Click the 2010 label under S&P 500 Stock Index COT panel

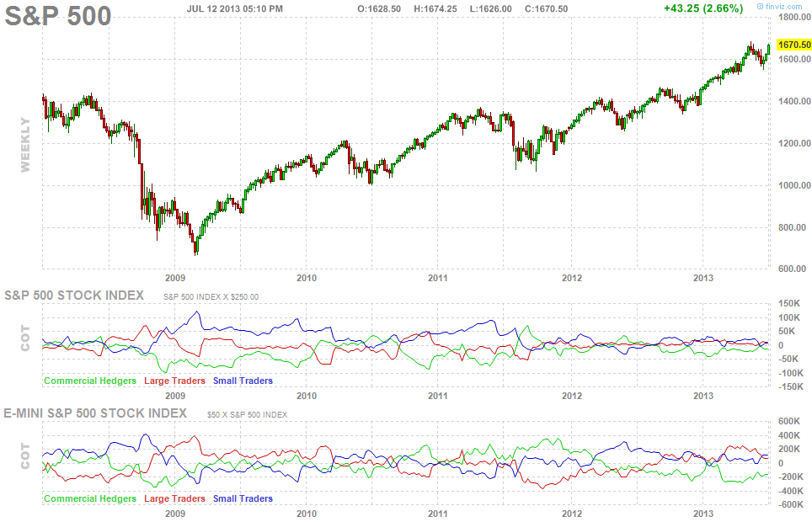307,397
